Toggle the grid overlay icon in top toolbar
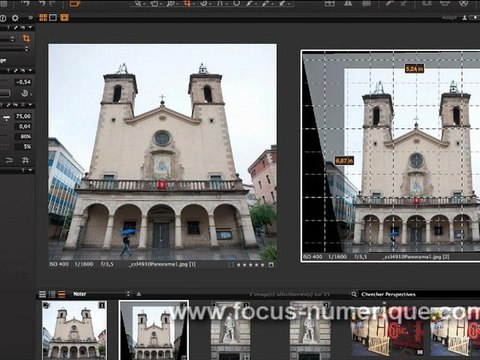Screen dimensions: 480x360 366,3
